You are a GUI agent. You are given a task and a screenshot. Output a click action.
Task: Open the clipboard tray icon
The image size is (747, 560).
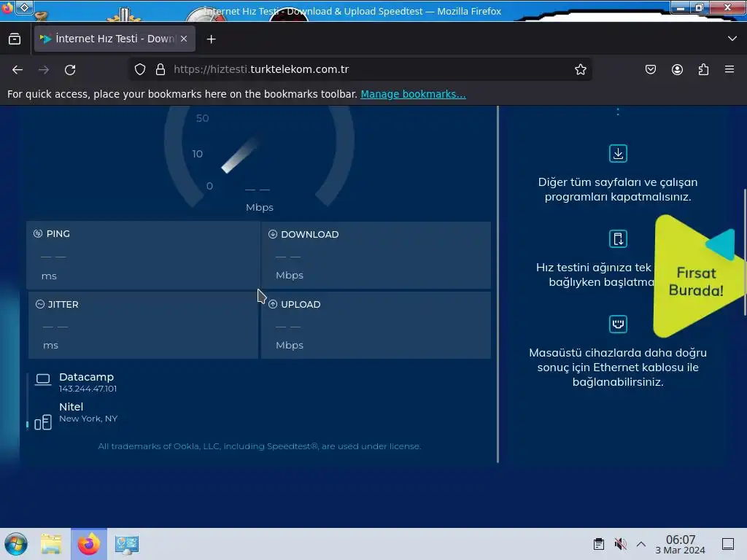tap(599, 544)
